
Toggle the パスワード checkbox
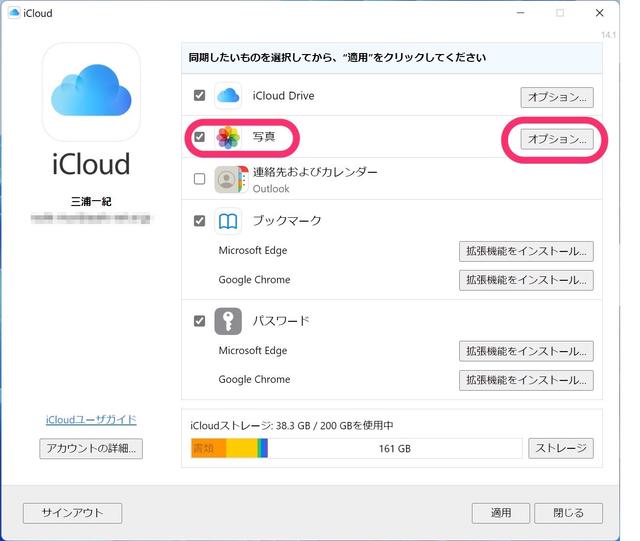(x=200, y=321)
